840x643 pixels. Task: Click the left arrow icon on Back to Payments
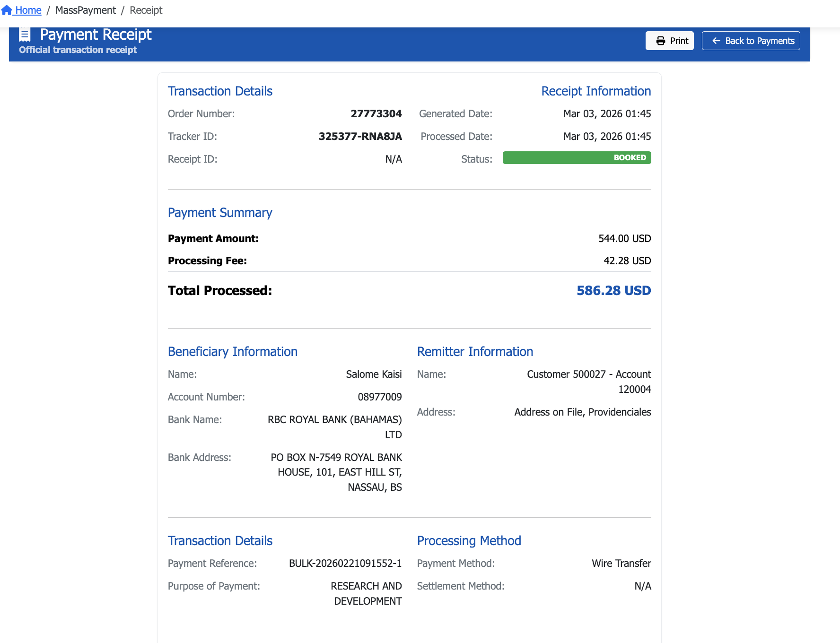[x=716, y=41]
